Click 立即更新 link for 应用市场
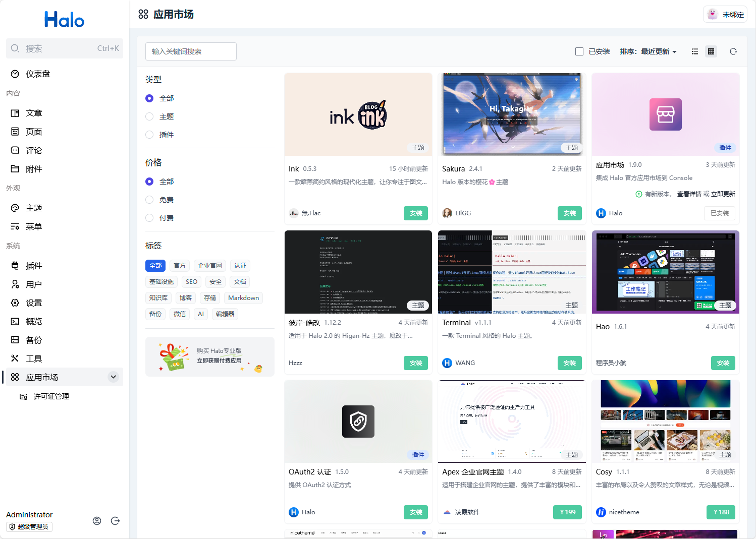Viewport: 756px width, 539px height. point(723,194)
